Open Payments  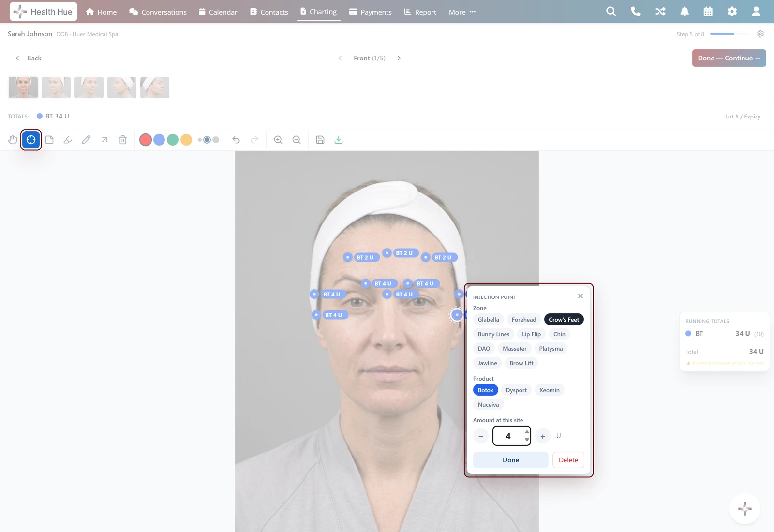pos(371,12)
